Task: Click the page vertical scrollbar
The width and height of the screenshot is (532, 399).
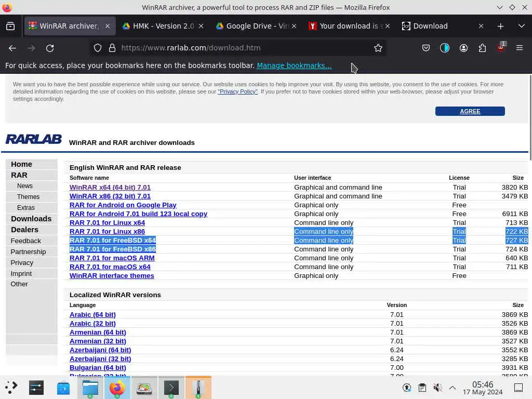Action: pos(530,117)
